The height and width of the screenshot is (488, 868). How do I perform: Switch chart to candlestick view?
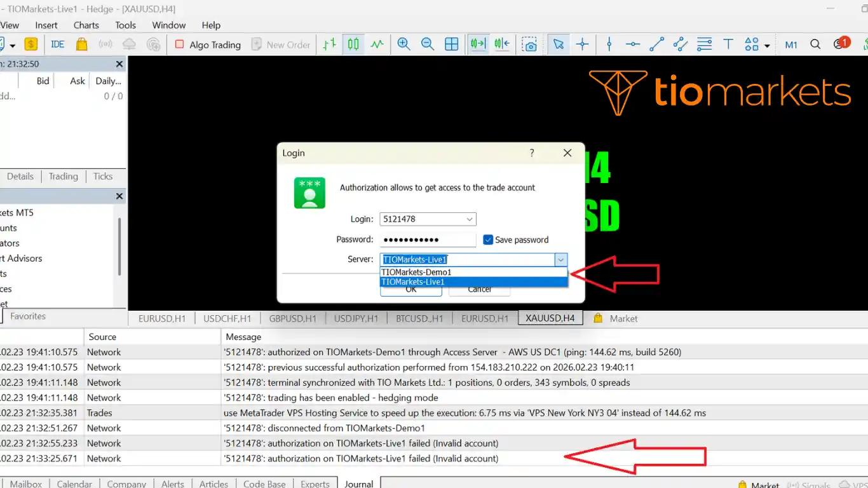353,44
